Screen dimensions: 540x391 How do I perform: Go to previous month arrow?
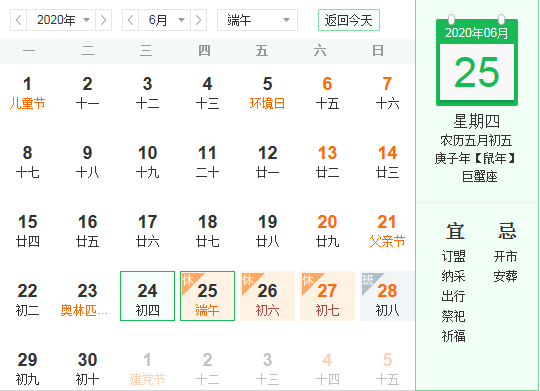(x=131, y=20)
